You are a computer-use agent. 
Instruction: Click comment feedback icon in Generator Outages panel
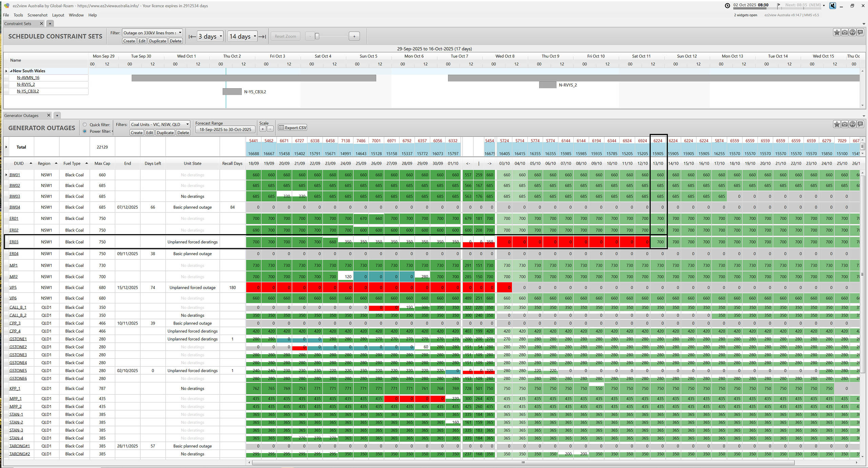click(x=860, y=124)
